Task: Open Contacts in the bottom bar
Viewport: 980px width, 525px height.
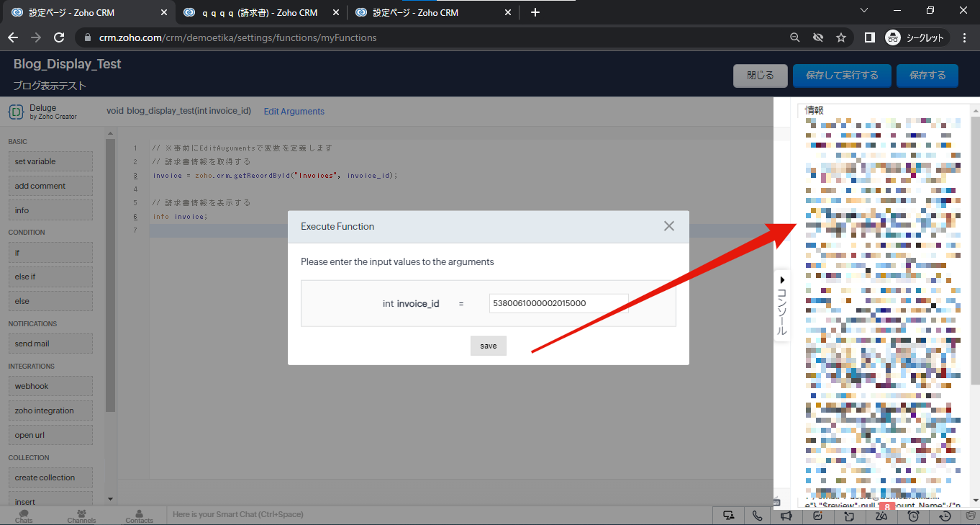Action: [x=139, y=516]
